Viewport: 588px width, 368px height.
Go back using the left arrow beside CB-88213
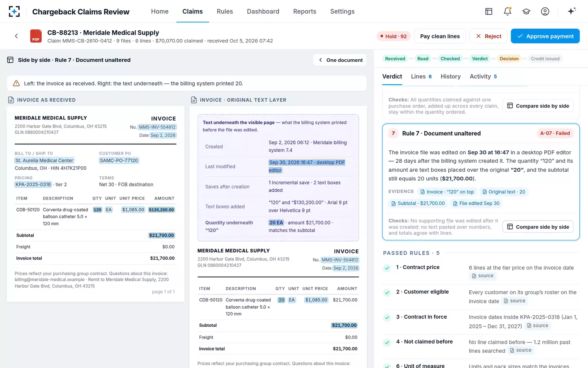tap(16, 36)
